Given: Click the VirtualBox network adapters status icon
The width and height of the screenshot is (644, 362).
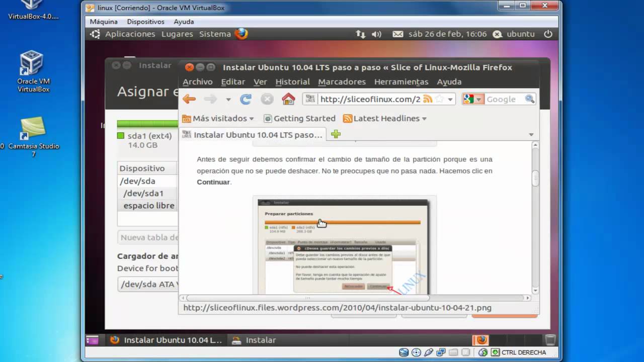Looking at the screenshot, I should coord(441,352).
